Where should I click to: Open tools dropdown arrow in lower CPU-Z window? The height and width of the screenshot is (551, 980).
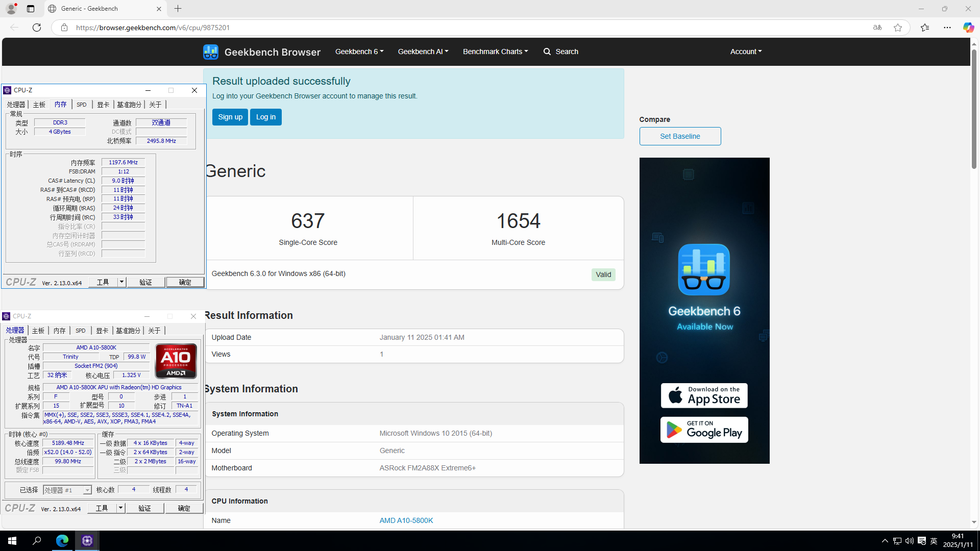point(120,508)
